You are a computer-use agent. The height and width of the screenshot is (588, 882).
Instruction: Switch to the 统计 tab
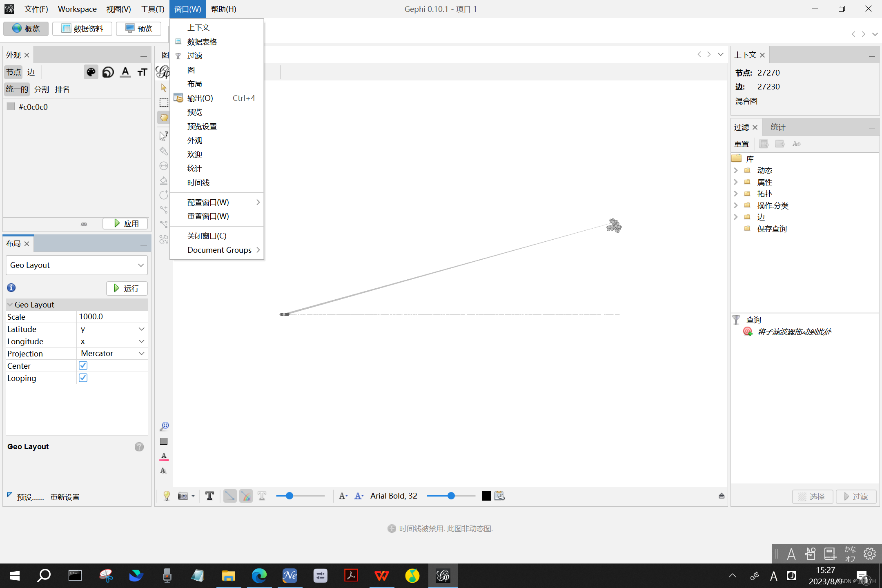coord(777,127)
